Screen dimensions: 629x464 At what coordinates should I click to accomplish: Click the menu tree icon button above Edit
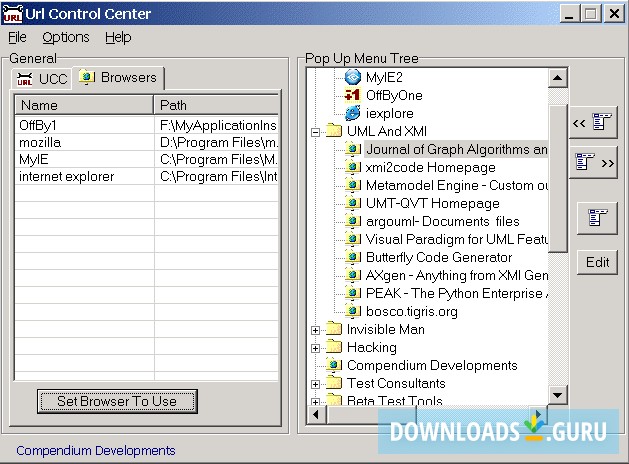pos(597,218)
